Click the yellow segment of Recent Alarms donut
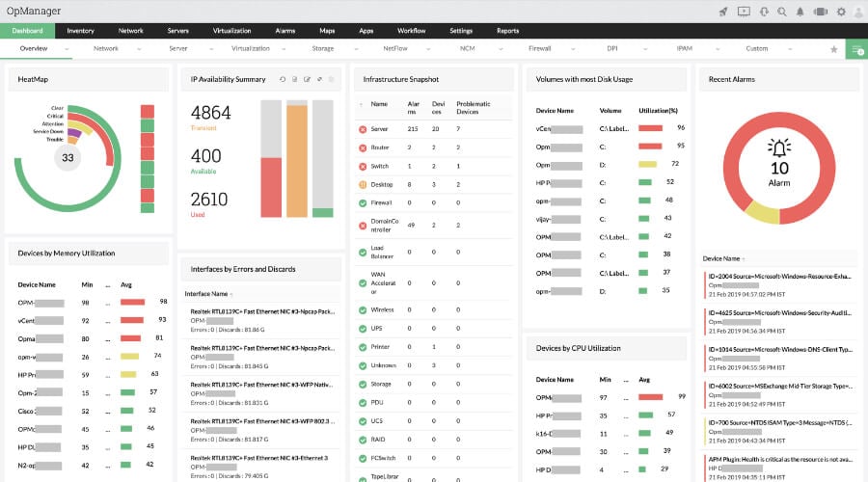 tap(762, 212)
